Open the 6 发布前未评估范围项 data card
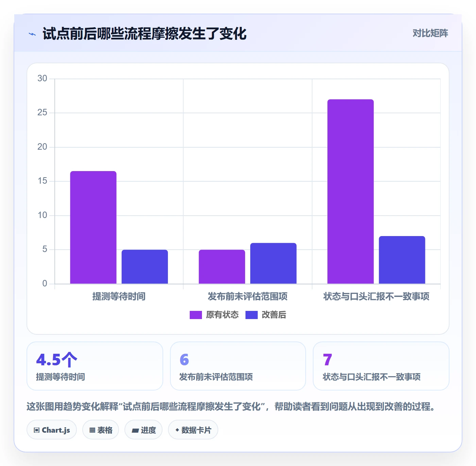 coord(238,366)
